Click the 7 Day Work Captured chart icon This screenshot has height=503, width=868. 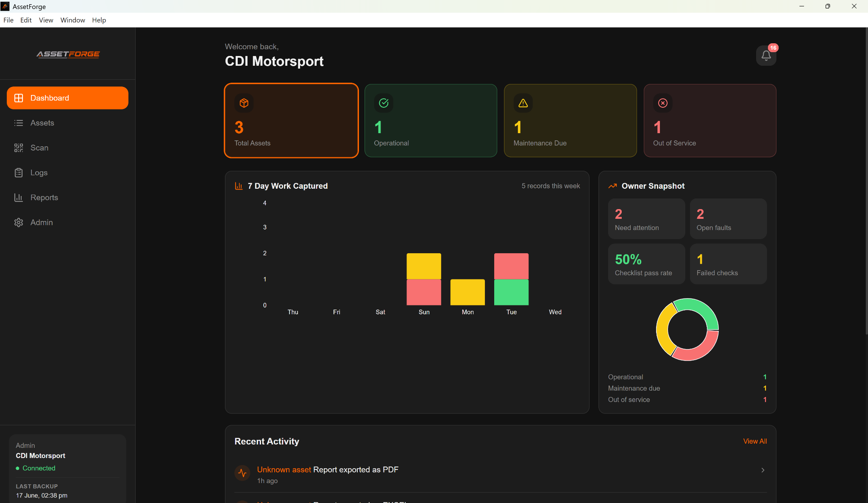(x=239, y=186)
